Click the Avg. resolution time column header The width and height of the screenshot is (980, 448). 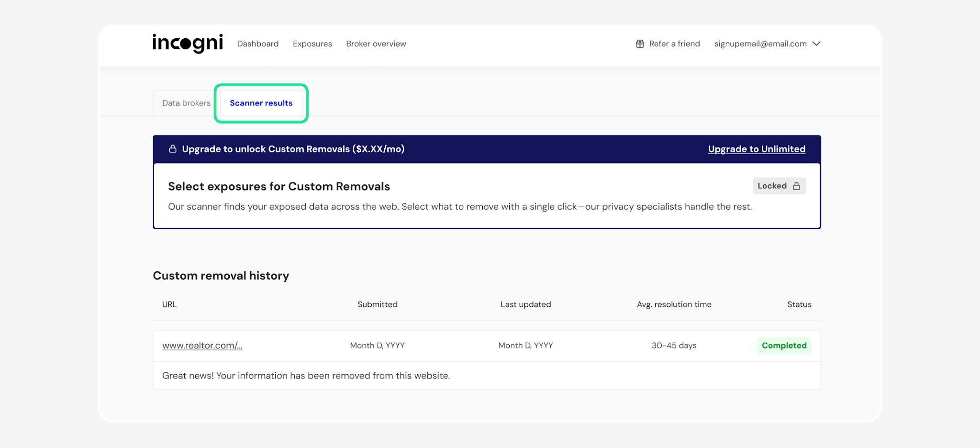tap(674, 304)
